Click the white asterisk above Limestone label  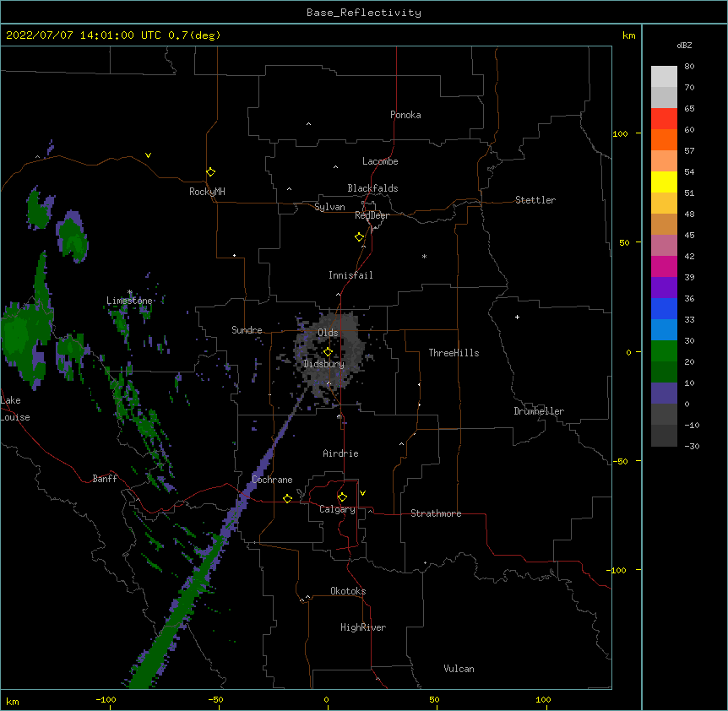[x=130, y=292]
